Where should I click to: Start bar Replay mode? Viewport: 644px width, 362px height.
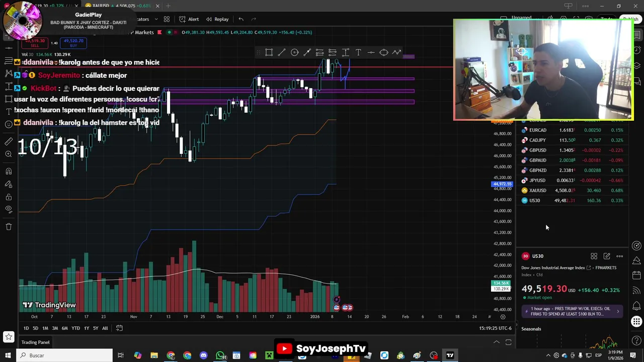(217, 19)
